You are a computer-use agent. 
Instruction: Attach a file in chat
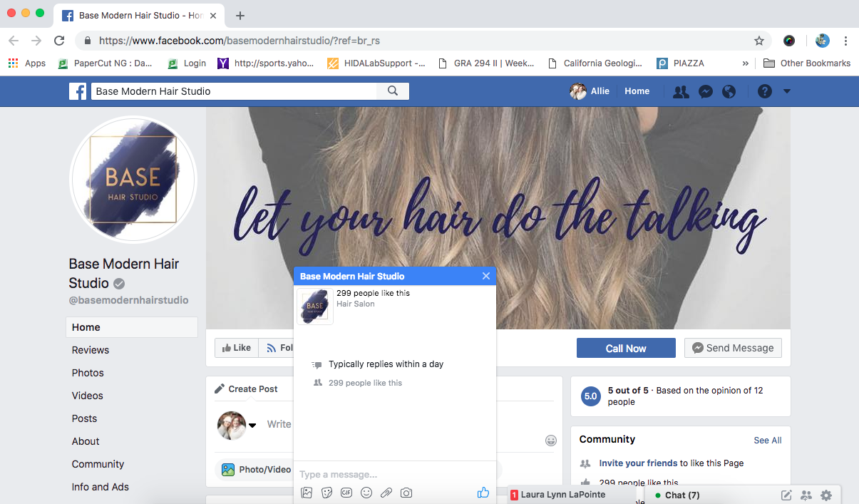point(386,493)
